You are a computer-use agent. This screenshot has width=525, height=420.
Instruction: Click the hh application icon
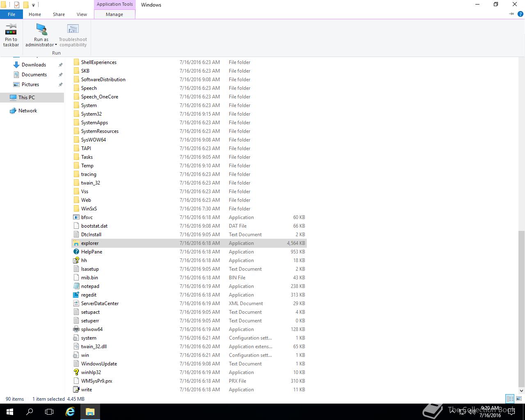(76, 260)
